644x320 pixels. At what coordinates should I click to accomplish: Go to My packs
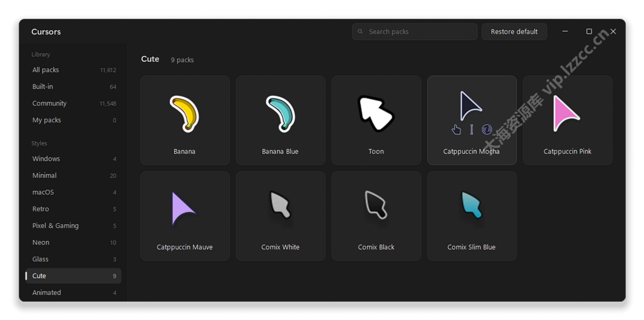(x=73, y=120)
